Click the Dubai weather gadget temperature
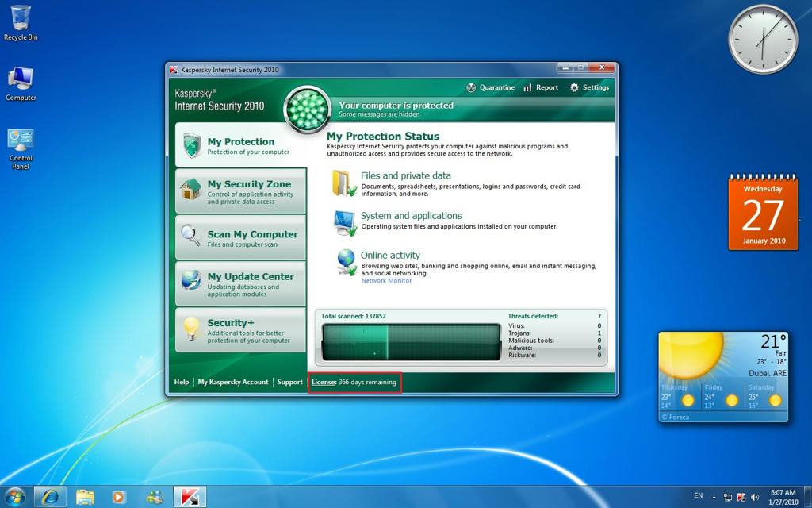The height and width of the screenshot is (508, 812). tap(774, 341)
